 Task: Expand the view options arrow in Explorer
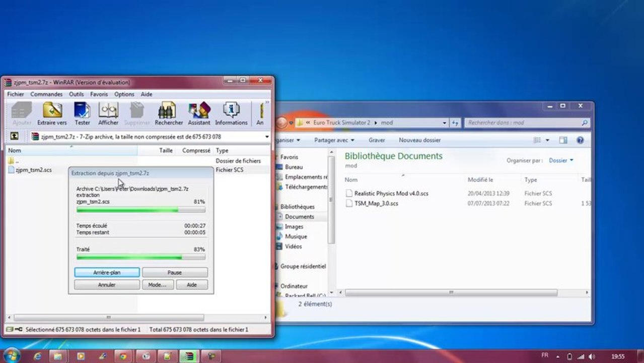point(547,140)
